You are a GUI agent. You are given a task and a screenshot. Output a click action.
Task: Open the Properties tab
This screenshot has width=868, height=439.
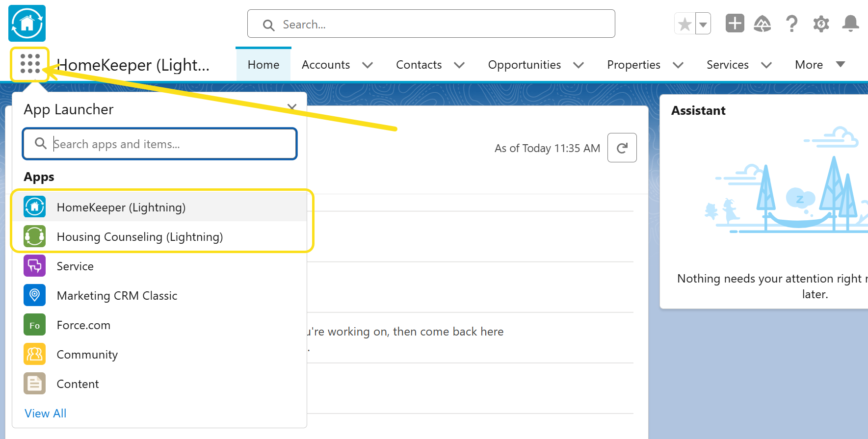tap(633, 65)
